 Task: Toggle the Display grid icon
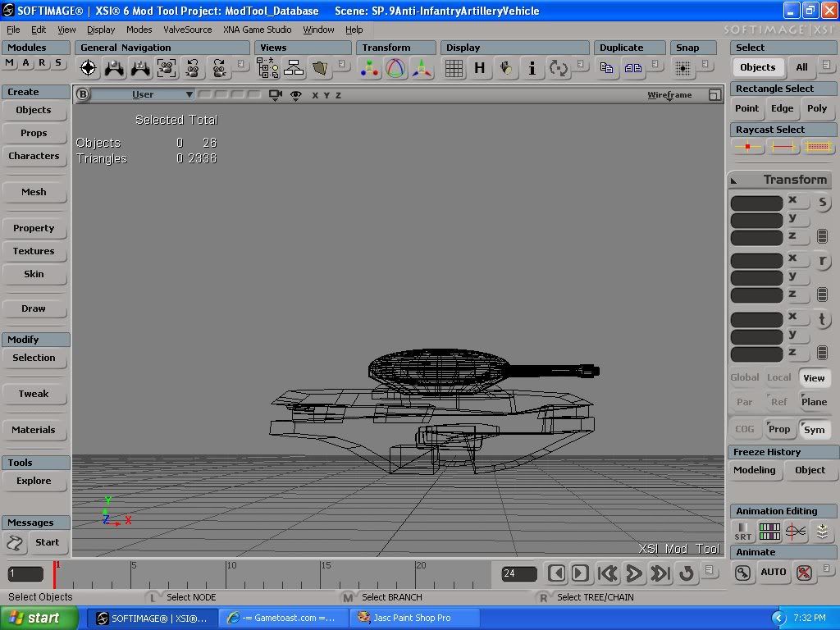pyautogui.click(x=454, y=69)
